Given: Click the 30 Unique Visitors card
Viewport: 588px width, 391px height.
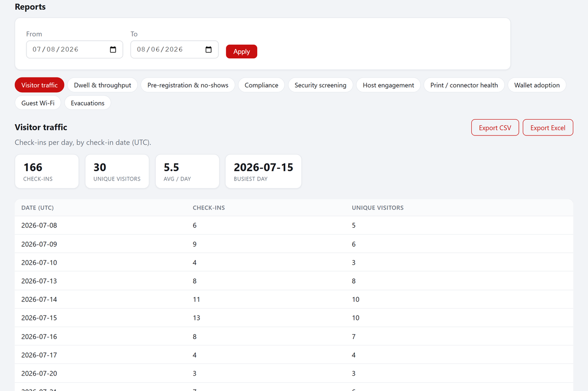Looking at the screenshot, I should point(117,171).
